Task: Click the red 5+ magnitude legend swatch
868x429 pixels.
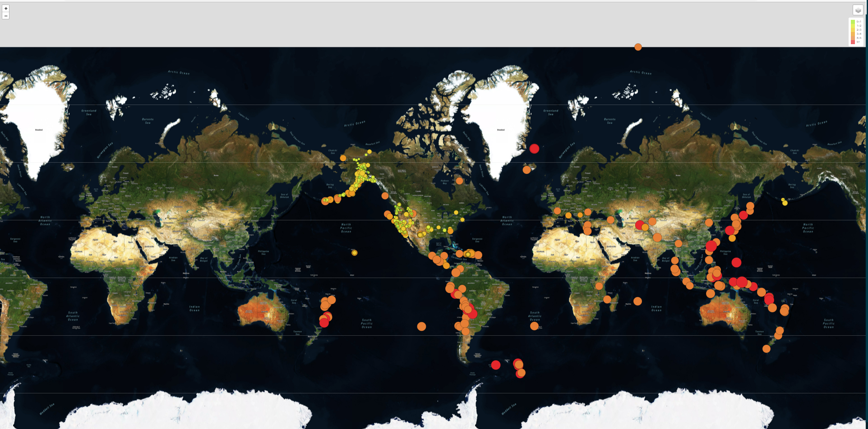Action: (853, 42)
